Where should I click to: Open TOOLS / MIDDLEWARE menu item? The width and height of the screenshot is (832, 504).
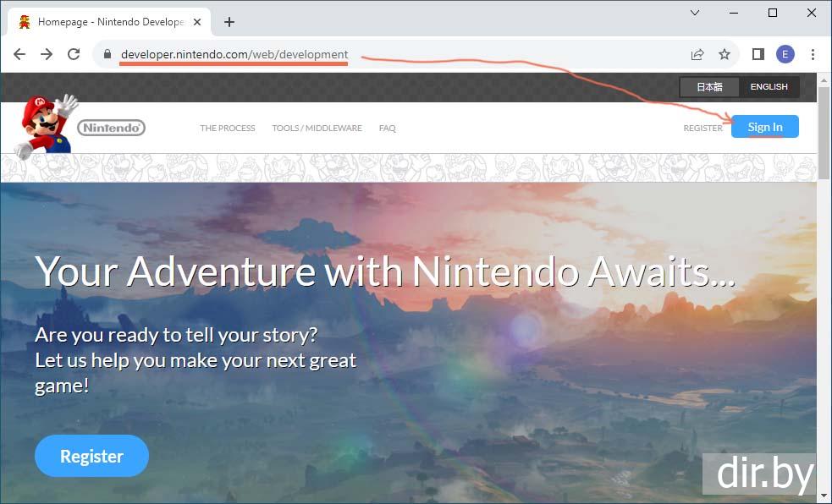tap(317, 129)
